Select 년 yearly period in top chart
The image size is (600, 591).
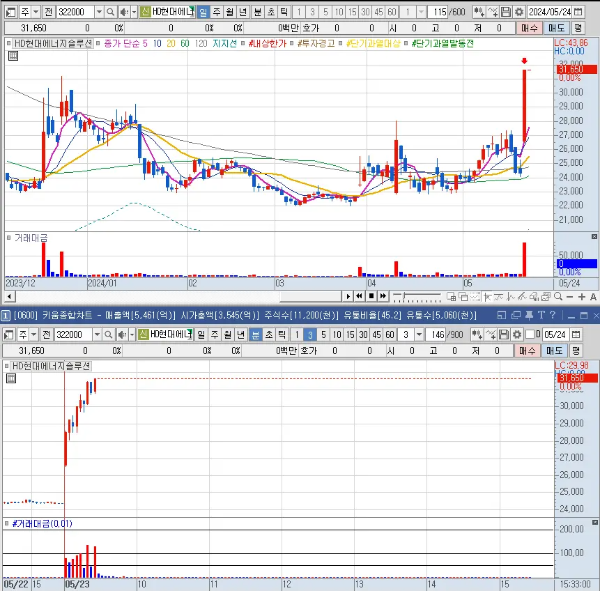tap(243, 12)
